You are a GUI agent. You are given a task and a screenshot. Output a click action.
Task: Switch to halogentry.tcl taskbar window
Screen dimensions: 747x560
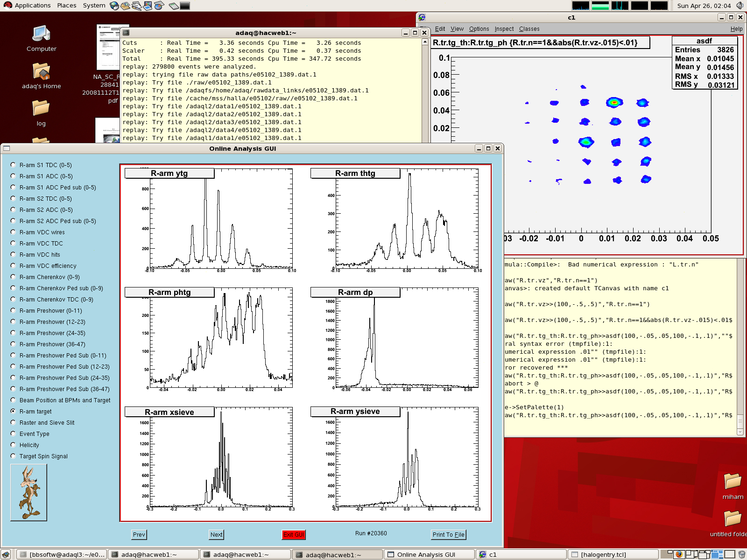(x=613, y=554)
